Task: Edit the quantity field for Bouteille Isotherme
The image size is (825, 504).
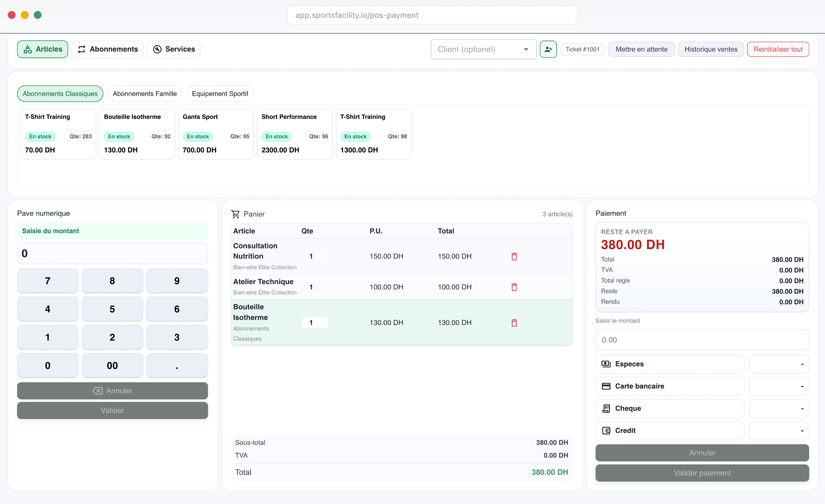Action: click(314, 322)
